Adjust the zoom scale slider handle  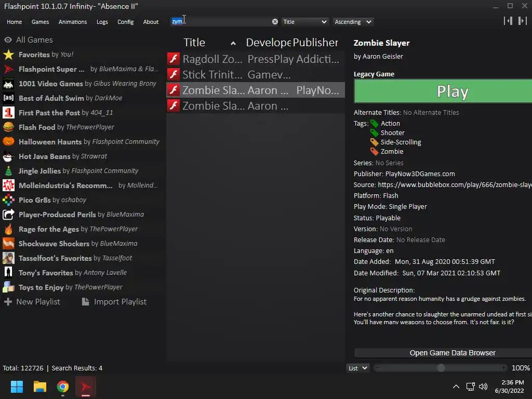(x=441, y=368)
